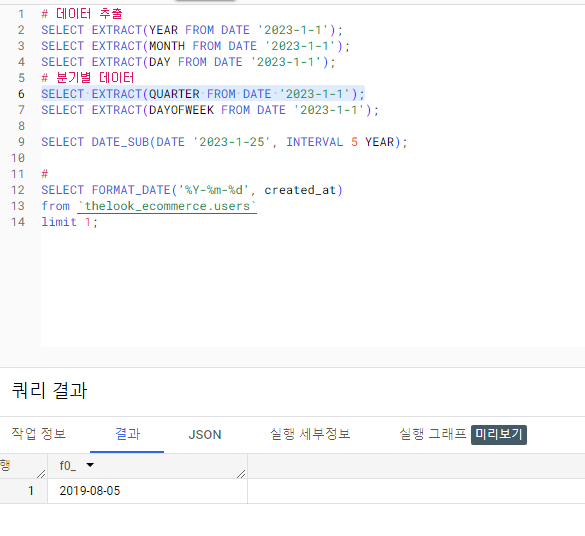Click the f0_ column resize handle

coord(241,474)
